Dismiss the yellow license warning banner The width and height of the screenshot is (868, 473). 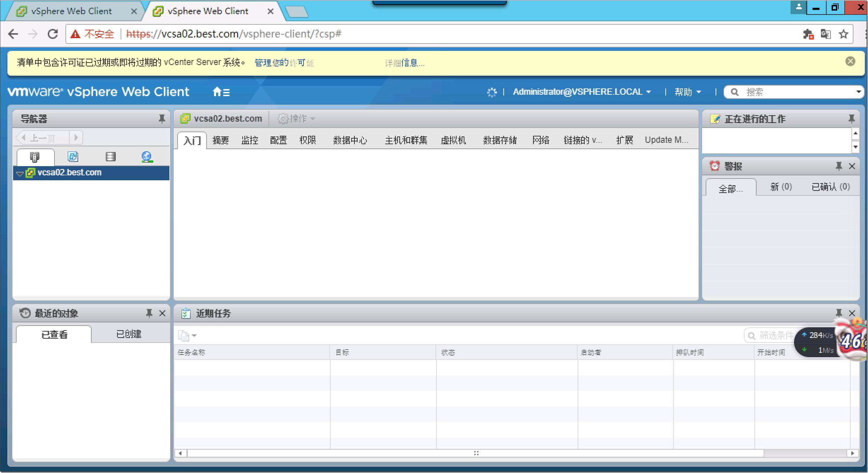(850, 61)
